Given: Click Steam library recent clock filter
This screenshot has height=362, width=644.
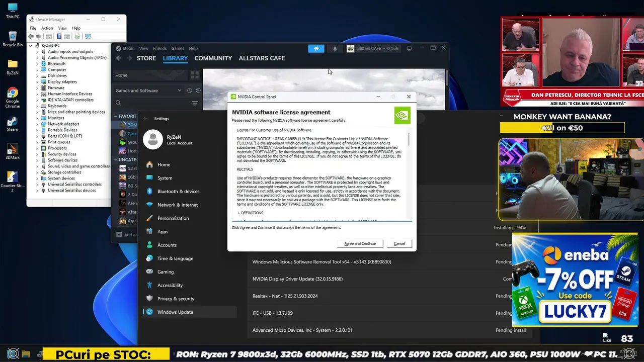Looking at the screenshot, I should point(190,90).
